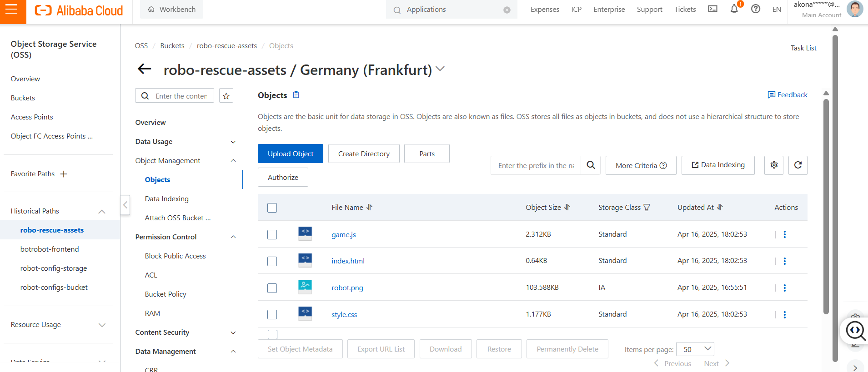This screenshot has width=868, height=372.
Task: Click the robot.png image file icon
Action: [x=305, y=287]
